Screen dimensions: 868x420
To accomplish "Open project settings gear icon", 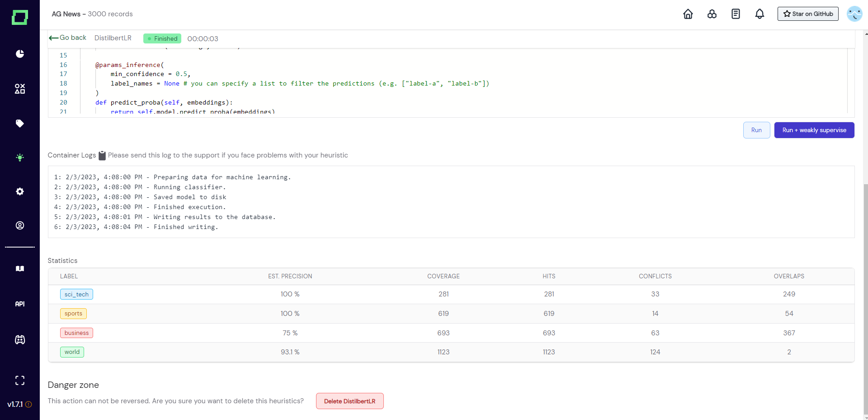I will click(x=20, y=191).
